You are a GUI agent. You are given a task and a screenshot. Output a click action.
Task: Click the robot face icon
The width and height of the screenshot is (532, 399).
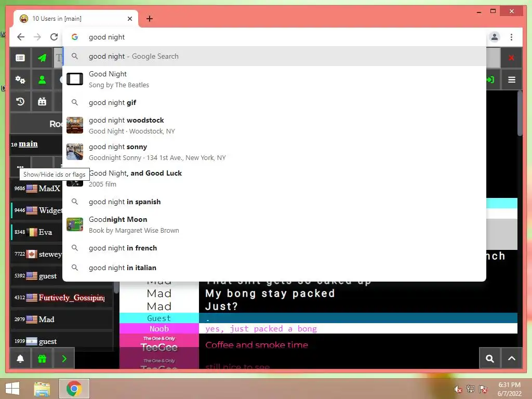(42, 101)
